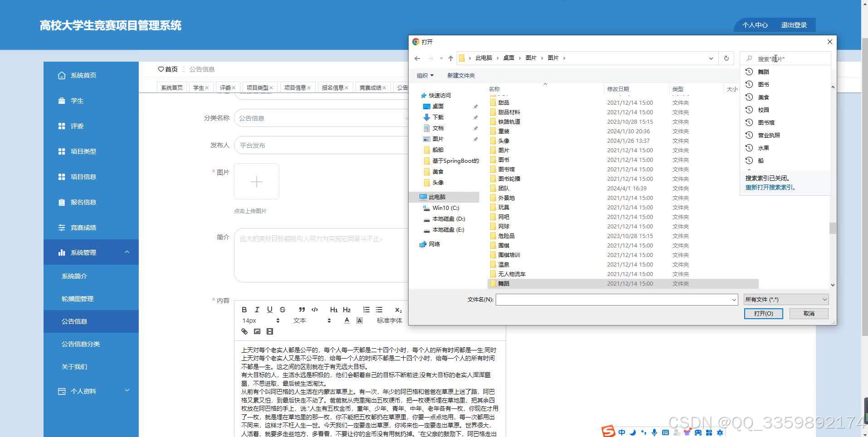The height and width of the screenshot is (437, 868).
Task: Click the 修改日期 column header
Action: tap(618, 89)
